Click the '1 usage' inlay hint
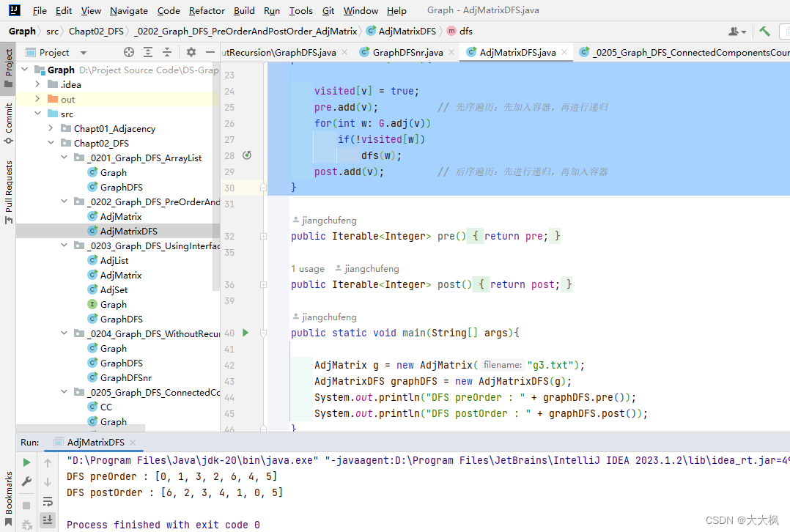The image size is (790, 532). 308,268
